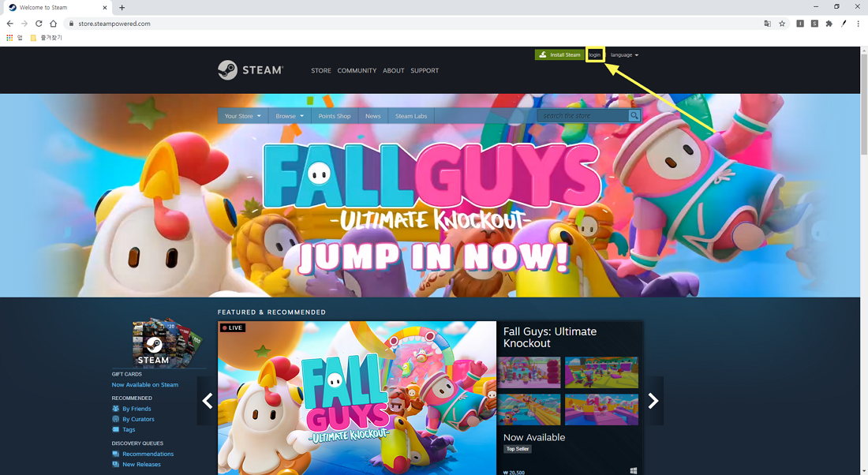Click the Steam logo in header
Image resolution: width=868 pixels, height=475 pixels.
click(x=250, y=70)
